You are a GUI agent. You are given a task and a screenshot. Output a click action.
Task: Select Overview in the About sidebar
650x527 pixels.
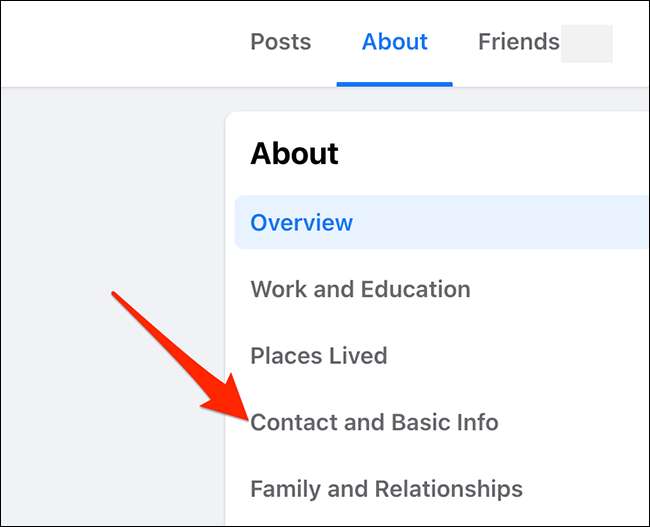(x=301, y=222)
